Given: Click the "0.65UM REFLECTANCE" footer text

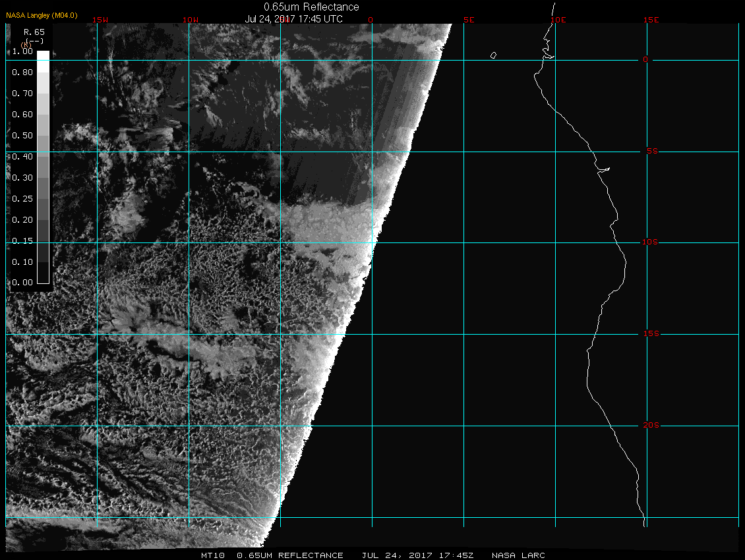Looking at the screenshot, I should click(290, 555).
